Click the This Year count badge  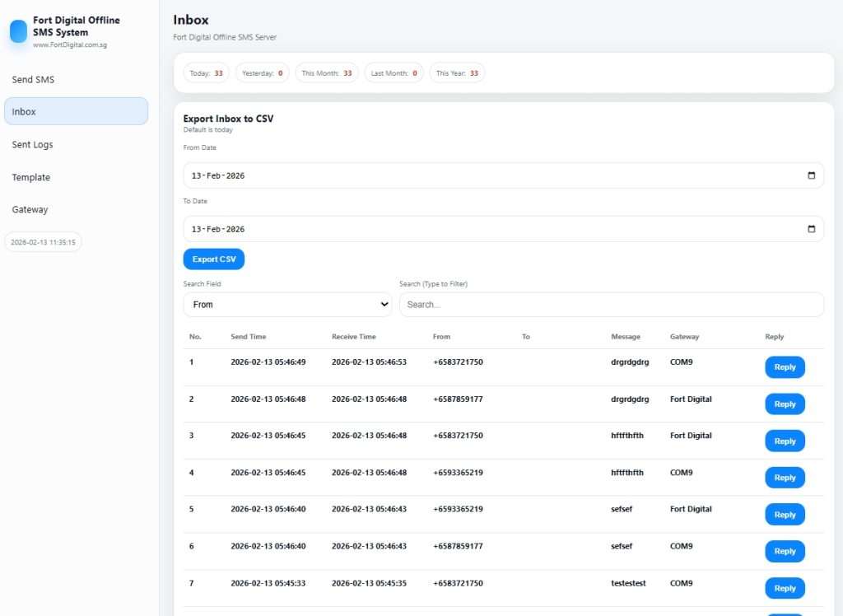pyautogui.click(x=457, y=73)
